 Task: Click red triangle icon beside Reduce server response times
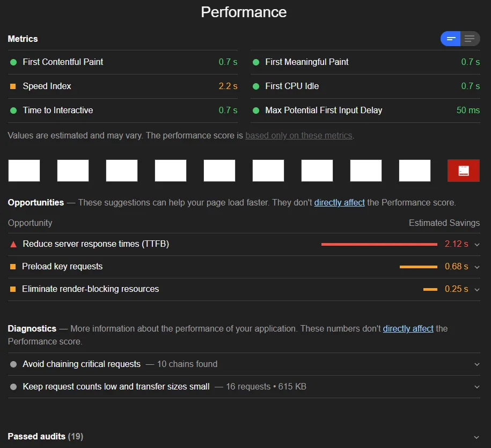click(x=13, y=244)
